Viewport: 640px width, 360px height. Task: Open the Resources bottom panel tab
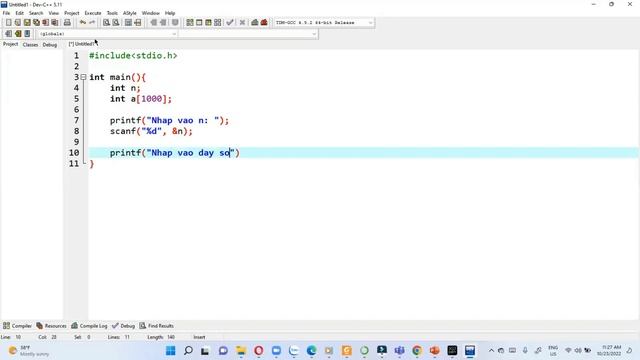point(51,326)
